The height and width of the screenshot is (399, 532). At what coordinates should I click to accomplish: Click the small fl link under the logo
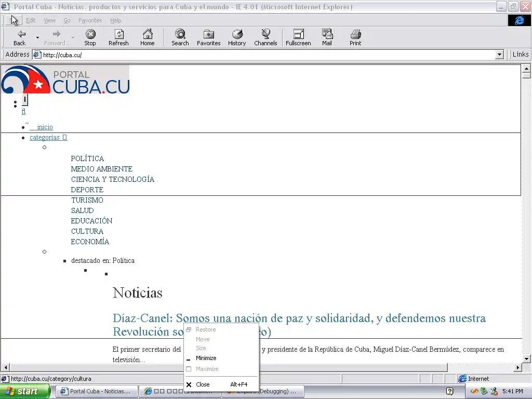[23, 111]
